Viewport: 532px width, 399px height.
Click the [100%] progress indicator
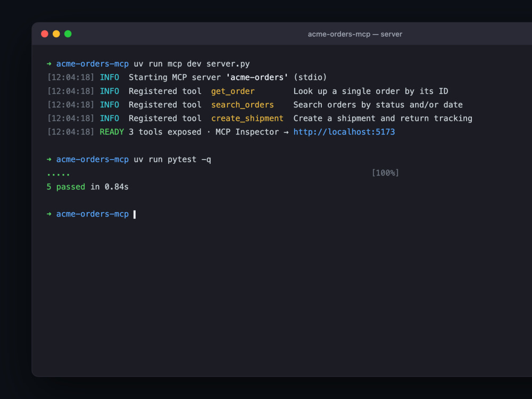(385, 173)
